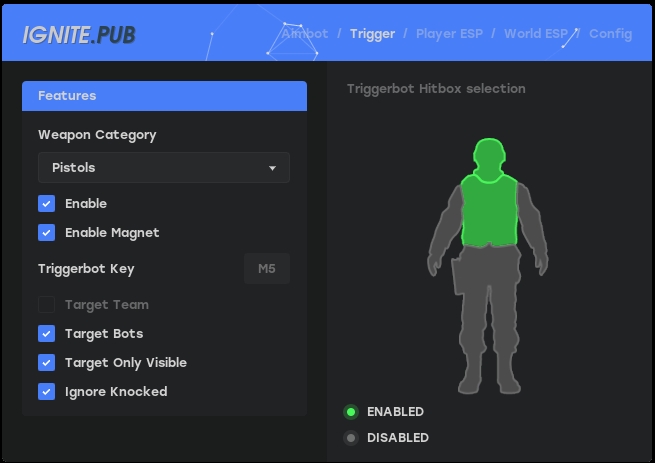Click the right leg of the figure
Screen dimensions: 655x463
[506, 330]
